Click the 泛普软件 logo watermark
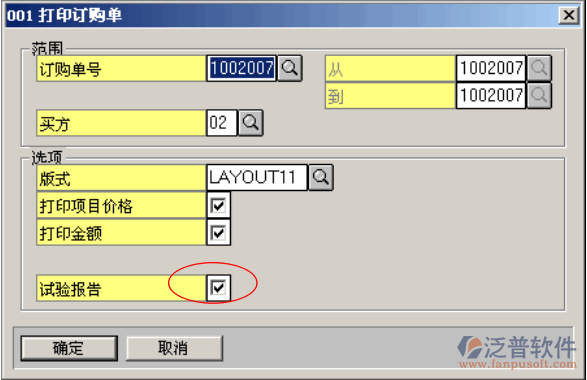Screen dimensions: 587x380 [x=517, y=351]
